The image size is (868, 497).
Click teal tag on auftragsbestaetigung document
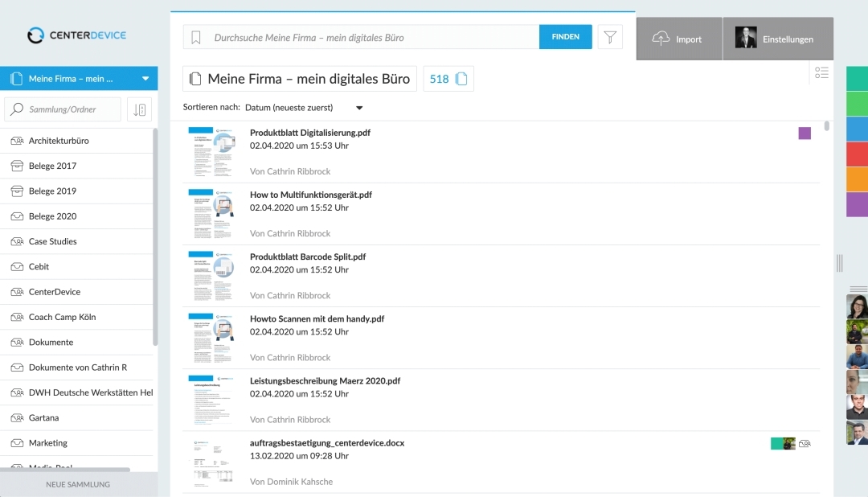[776, 444]
